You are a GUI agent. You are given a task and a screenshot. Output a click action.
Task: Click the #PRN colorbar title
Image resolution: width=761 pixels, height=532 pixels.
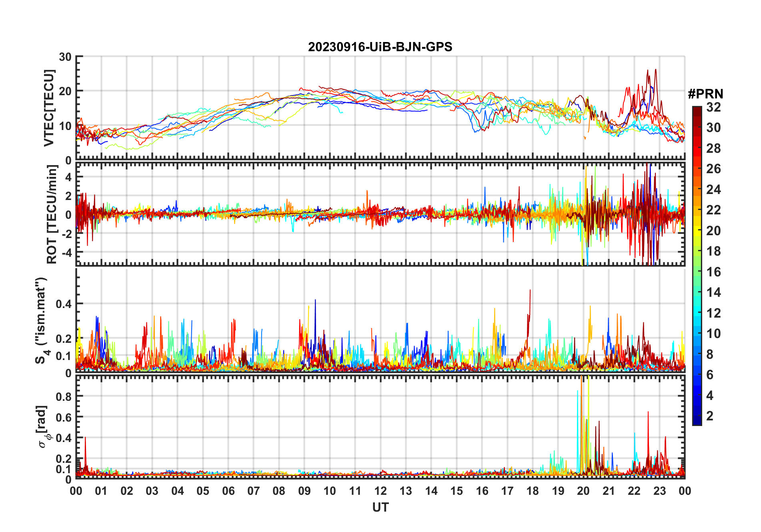pyautogui.click(x=705, y=94)
